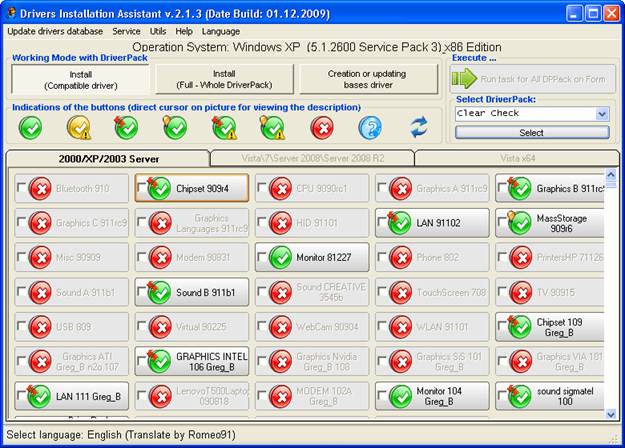
Task: Click the yellow warning check icon in legend
Action: pos(79,127)
